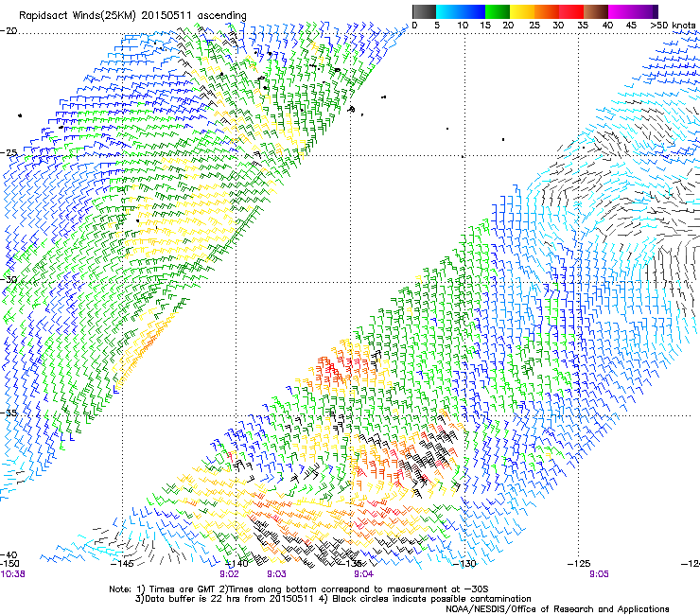Click the yellow 20-25 knots legend segment
Viewport: 700px width, 615px height.
click(x=522, y=11)
